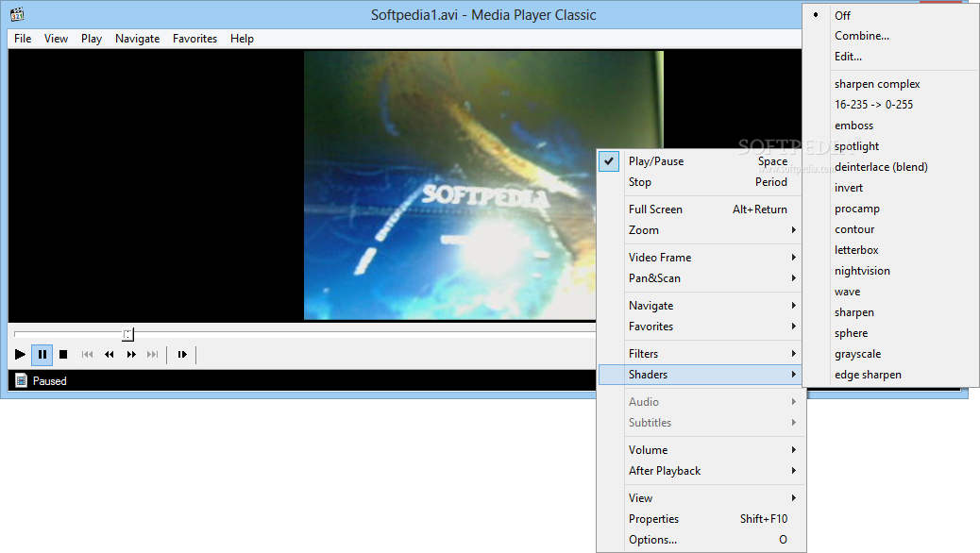Click the frame step icon
Viewport: 980px width, 553px height.
[x=182, y=354]
